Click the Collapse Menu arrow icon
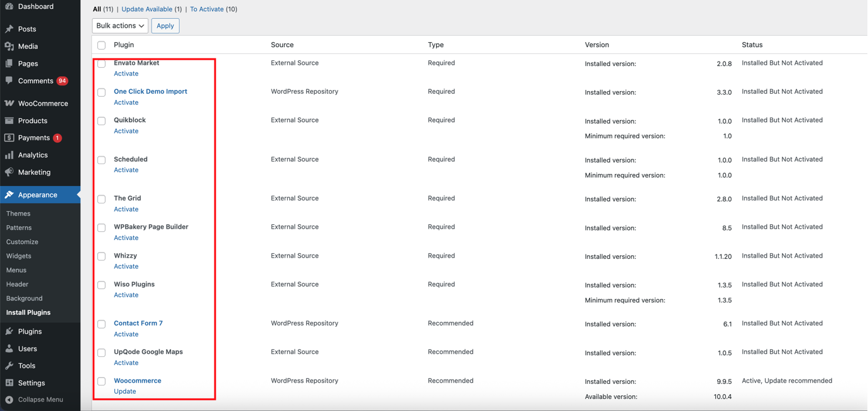Screen dimensions: 868x411 coord(9,400)
